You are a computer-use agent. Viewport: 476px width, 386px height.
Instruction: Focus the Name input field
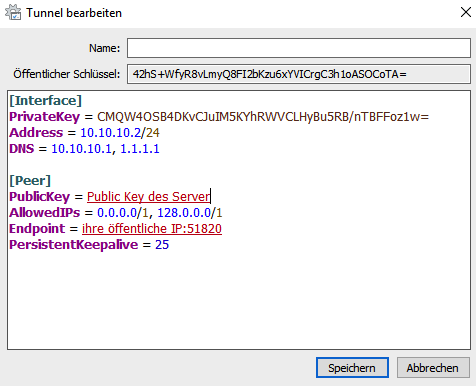299,48
